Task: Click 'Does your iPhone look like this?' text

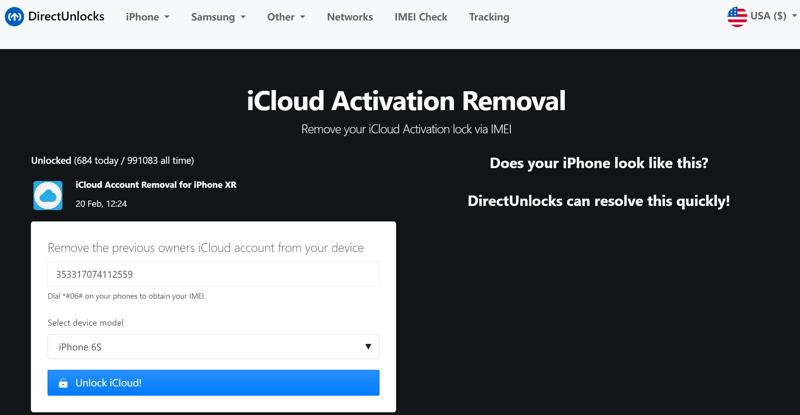Action: [599, 163]
